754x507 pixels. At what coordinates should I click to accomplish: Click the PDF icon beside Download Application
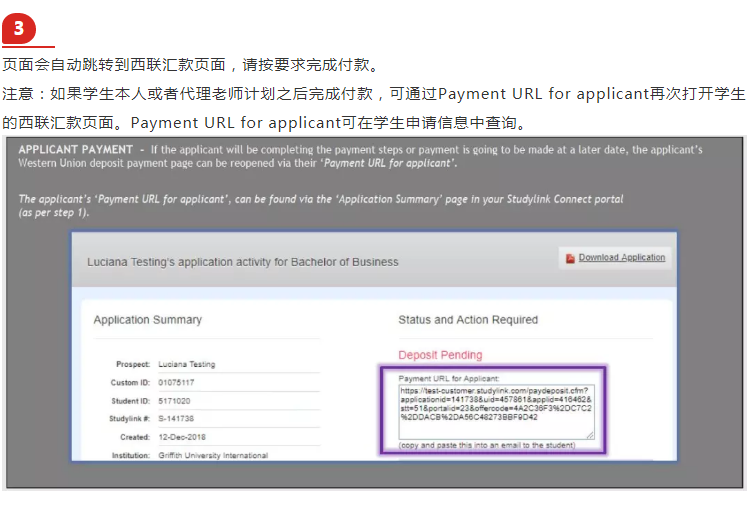570,258
